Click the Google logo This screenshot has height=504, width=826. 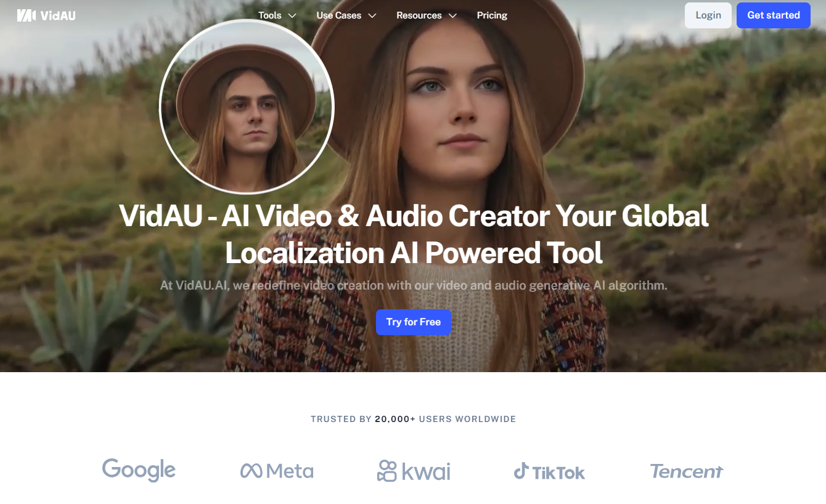(x=139, y=470)
